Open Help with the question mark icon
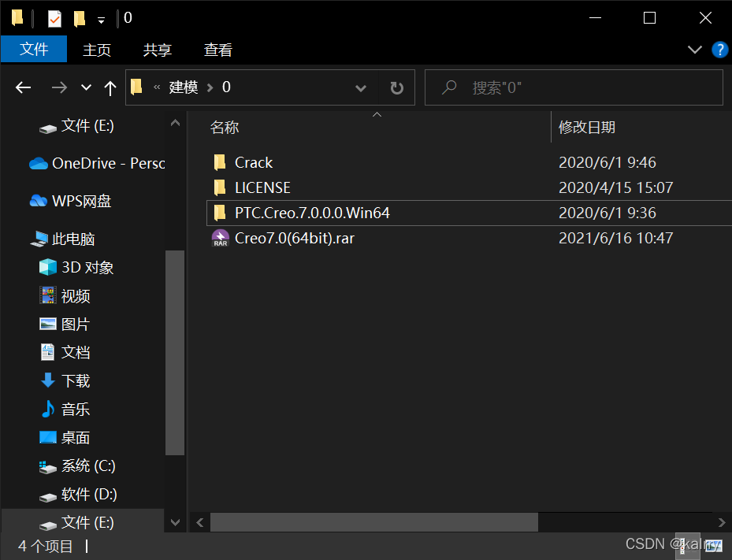 [x=719, y=50]
